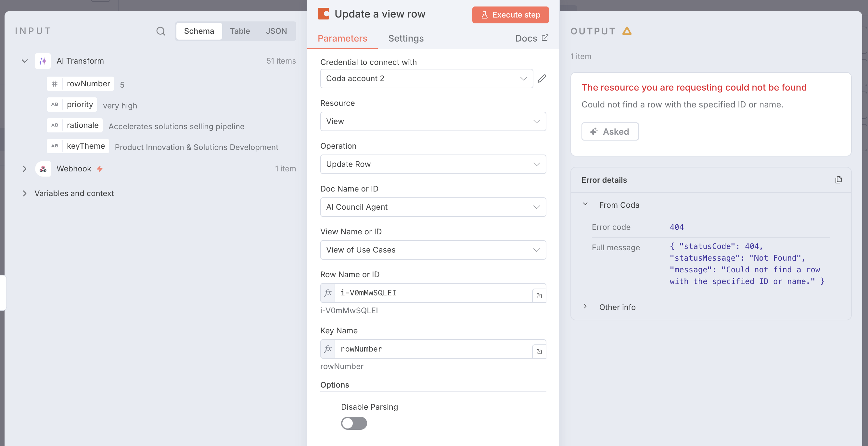Click the Asked button in the output panel
Screen dimensions: 868x446
point(610,131)
